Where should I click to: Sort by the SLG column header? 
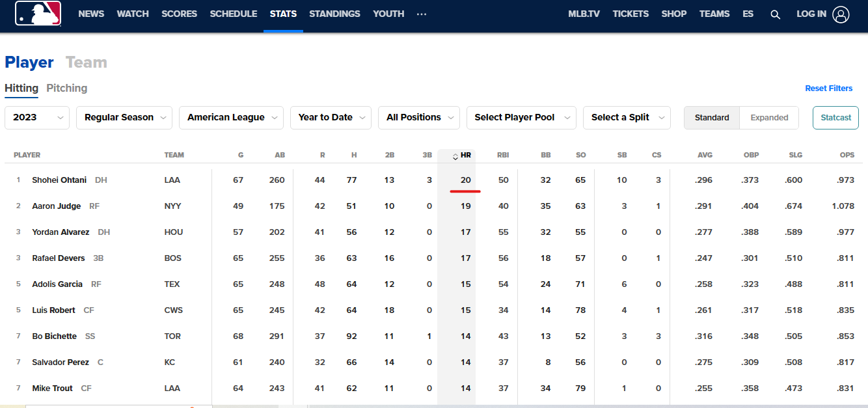point(795,156)
